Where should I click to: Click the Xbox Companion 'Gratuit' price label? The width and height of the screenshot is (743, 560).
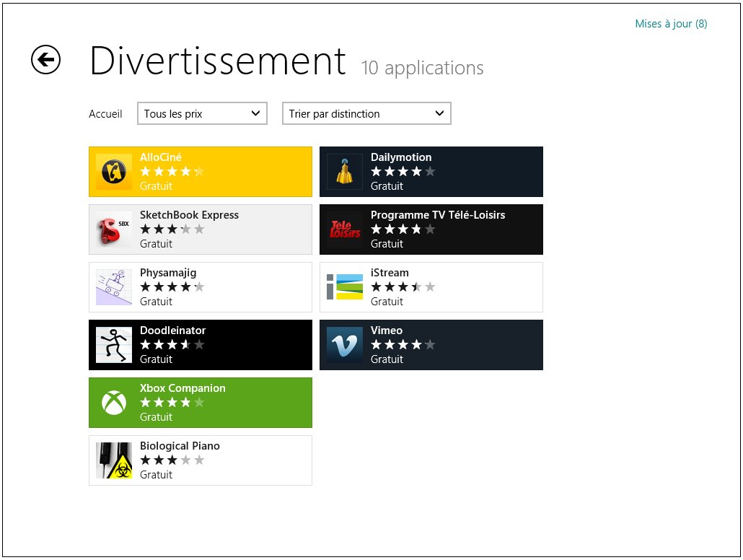[x=156, y=417]
